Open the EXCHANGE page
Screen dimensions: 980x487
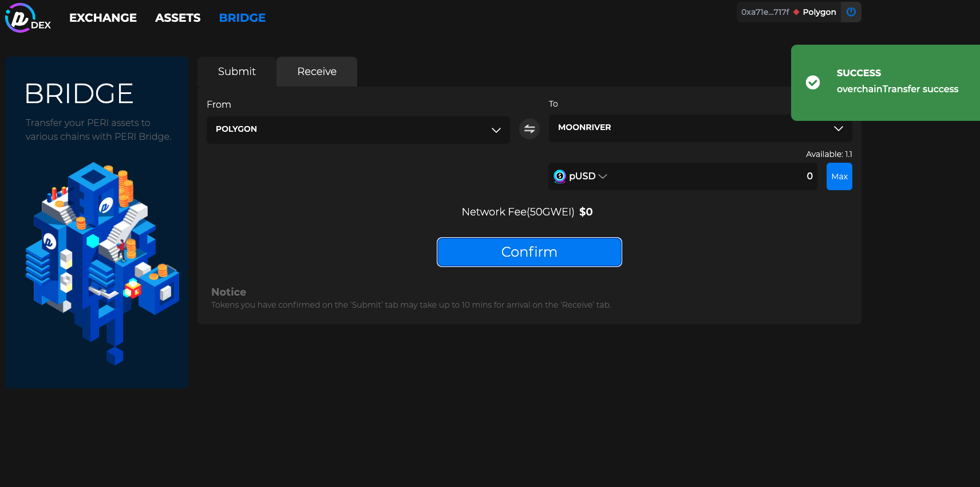coord(103,18)
